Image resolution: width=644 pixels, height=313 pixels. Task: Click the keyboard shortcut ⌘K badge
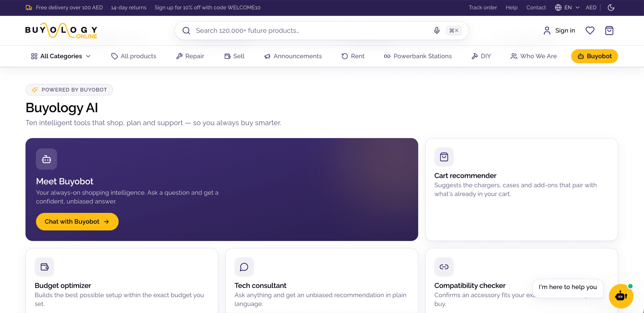[454, 31]
